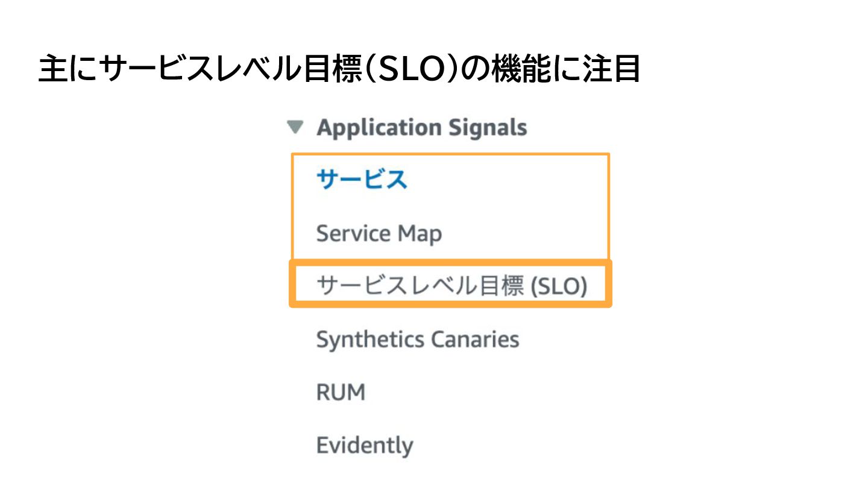Open Evidently from the sidebar list
The height and width of the screenshot is (488, 868).
(x=364, y=446)
